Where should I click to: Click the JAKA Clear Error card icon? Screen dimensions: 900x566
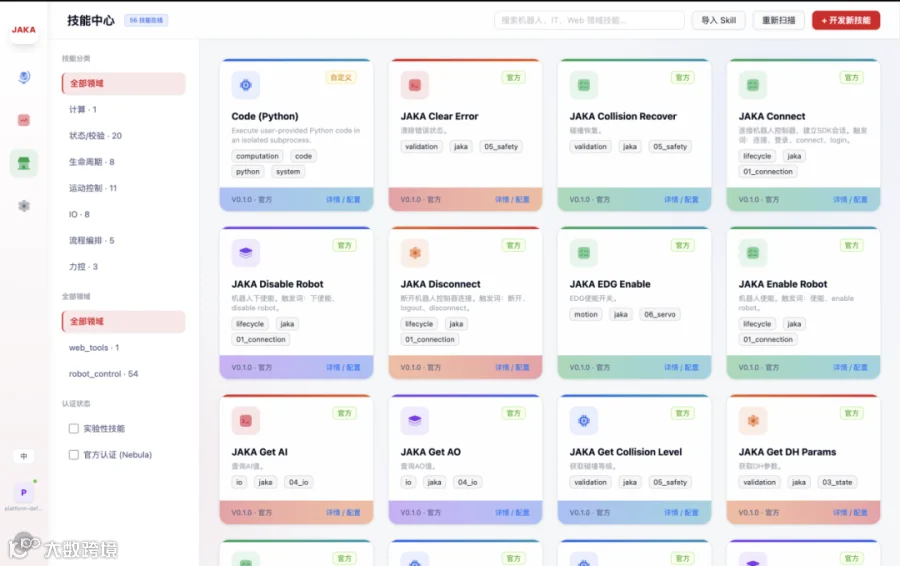[x=414, y=85]
